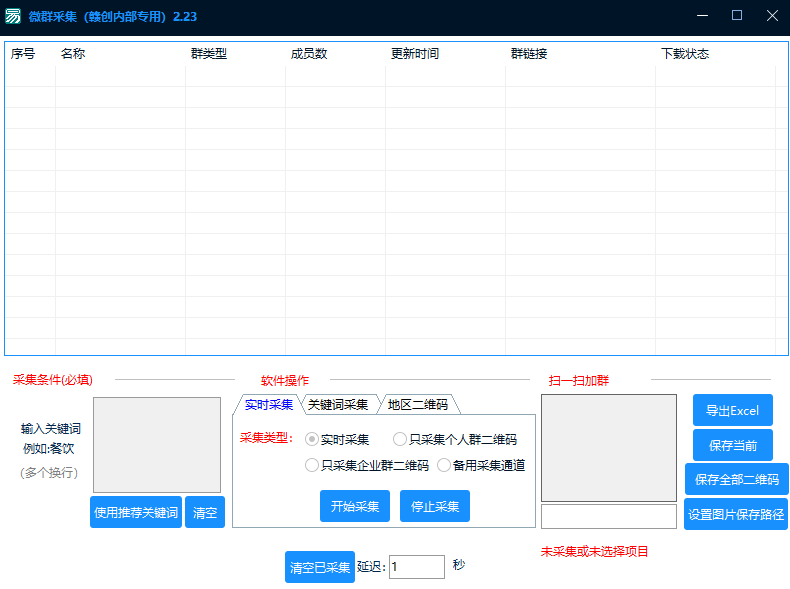
Task: Sort by the 名称 column header
Action: click(x=73, y=53)
